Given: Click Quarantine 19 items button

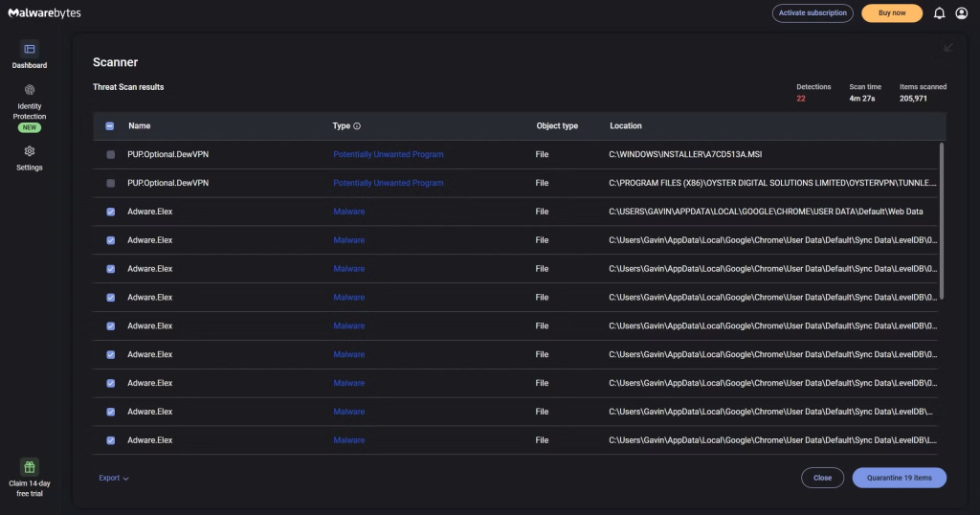Looking at the screenshot, I should (x=899, y=478).
